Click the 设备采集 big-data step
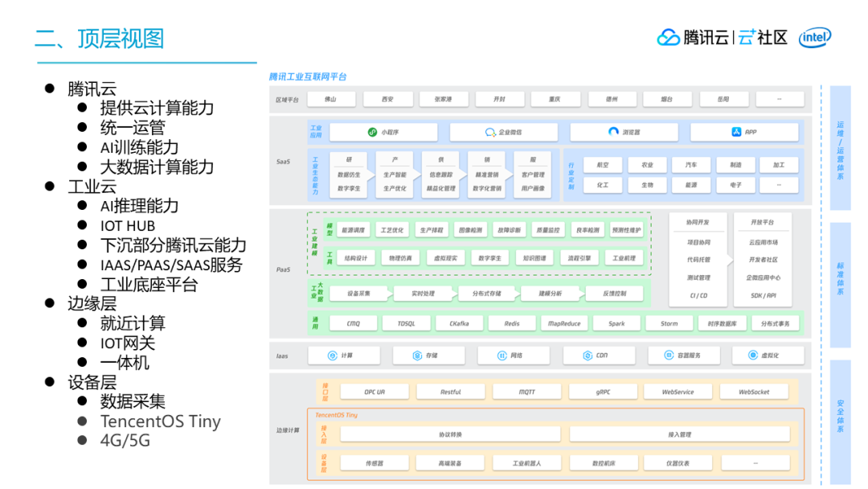Image resolution: width=868 pixels, height=489 pixels. 359,294
